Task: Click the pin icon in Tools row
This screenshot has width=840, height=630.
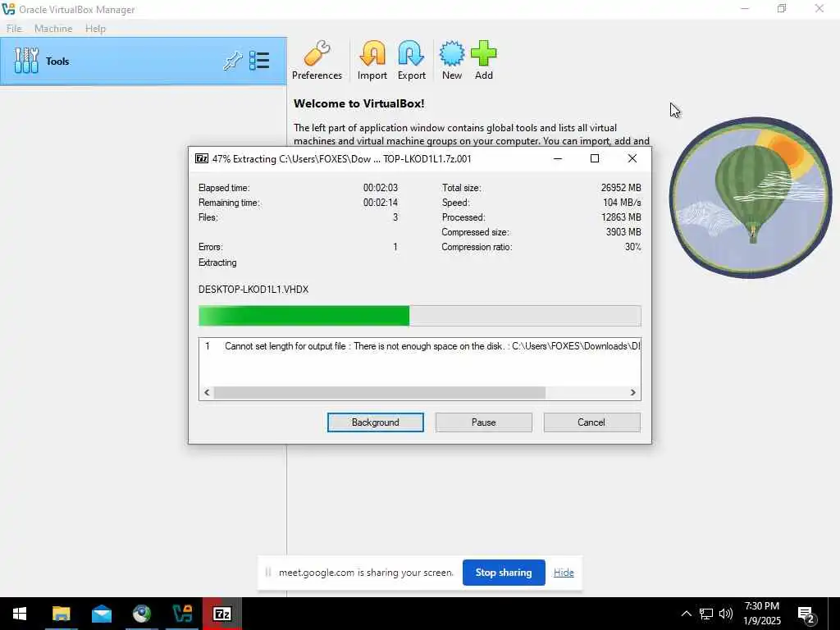Action: [232, 61]
